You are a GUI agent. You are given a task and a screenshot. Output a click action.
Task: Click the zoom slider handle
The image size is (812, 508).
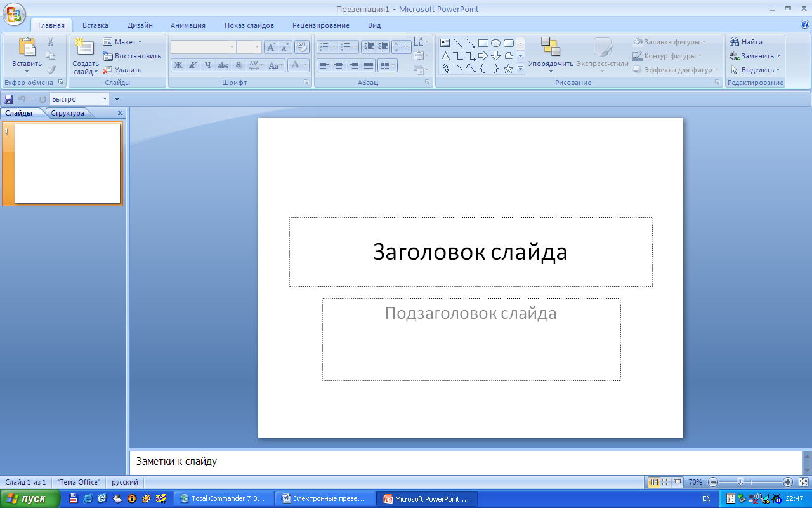[x=740, y=482]
